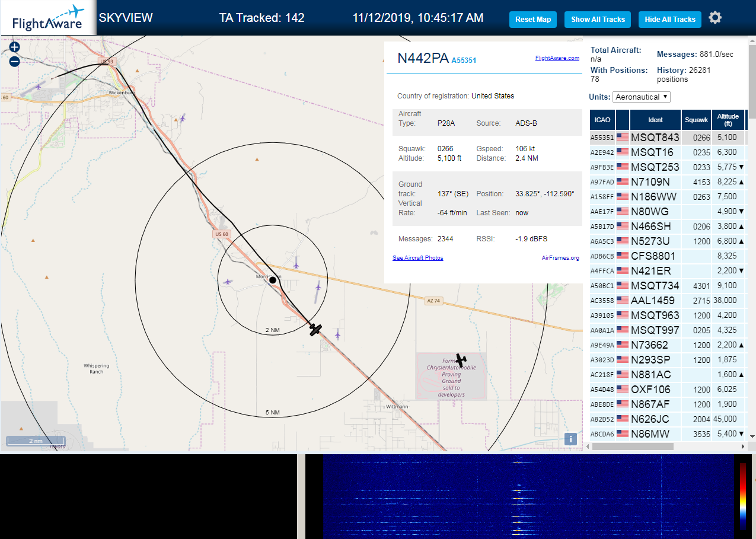This screenshot has height=539, width=756.
Task: Open See Aircraft Photos link
Action: (417, 258)
